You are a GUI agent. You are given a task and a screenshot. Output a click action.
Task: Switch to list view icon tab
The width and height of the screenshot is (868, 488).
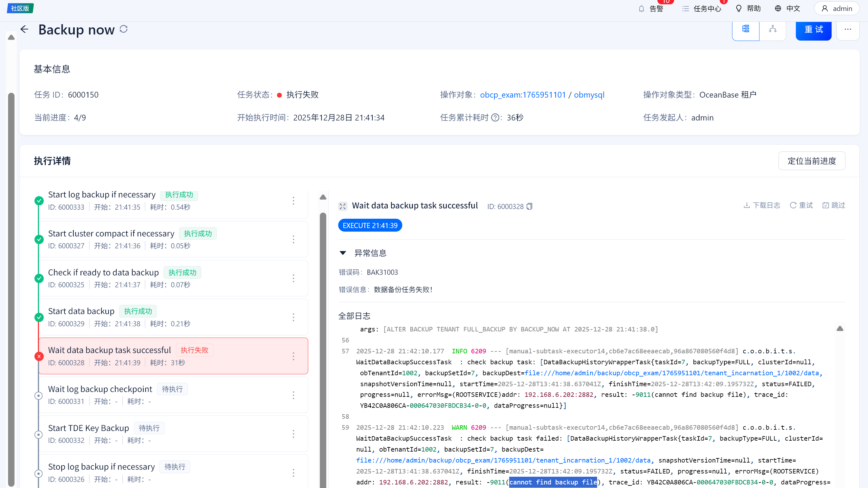746,29
